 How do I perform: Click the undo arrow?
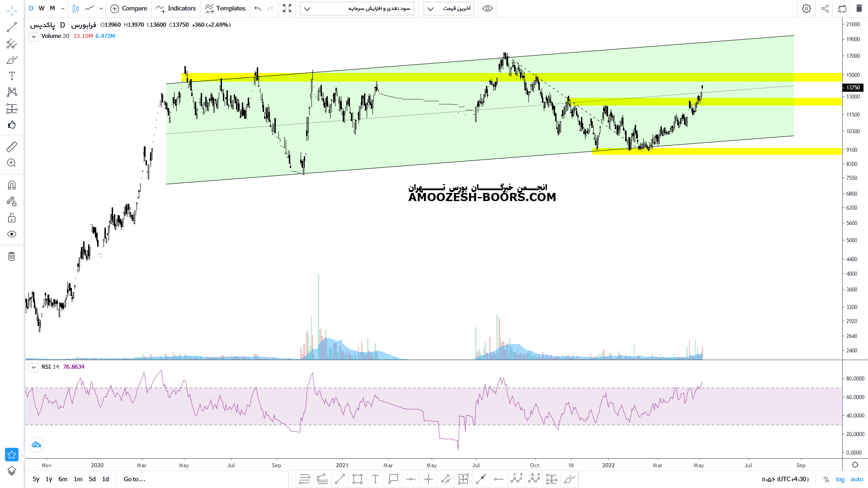click(258, 9)
